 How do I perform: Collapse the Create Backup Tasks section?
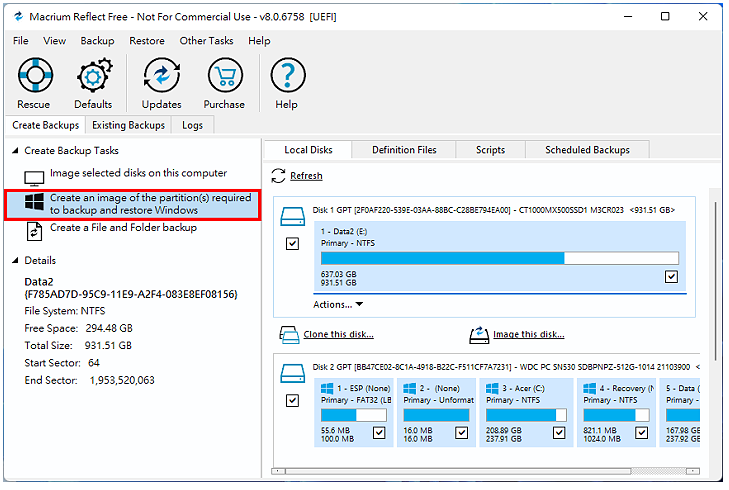coord(15,151)
